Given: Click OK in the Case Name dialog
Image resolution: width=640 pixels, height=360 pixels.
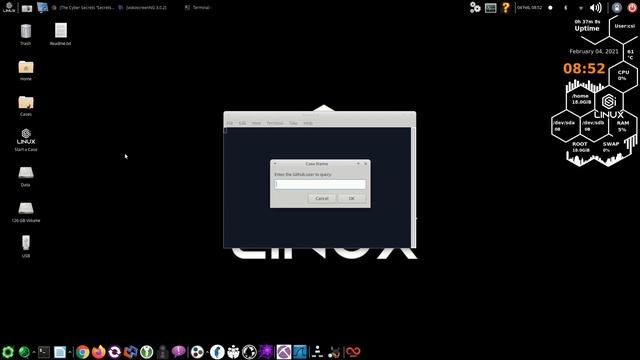Looking at the screenshot, I should (351, 198).
